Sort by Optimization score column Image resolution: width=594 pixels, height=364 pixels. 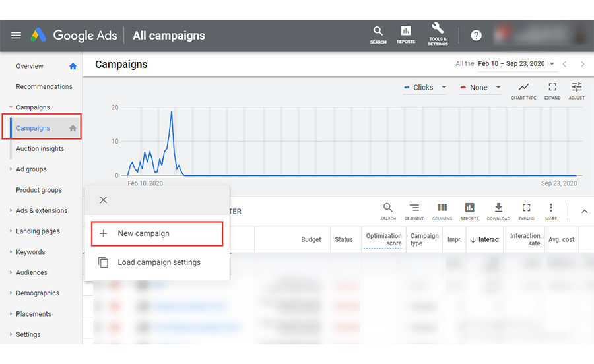[x=383, y=239]
